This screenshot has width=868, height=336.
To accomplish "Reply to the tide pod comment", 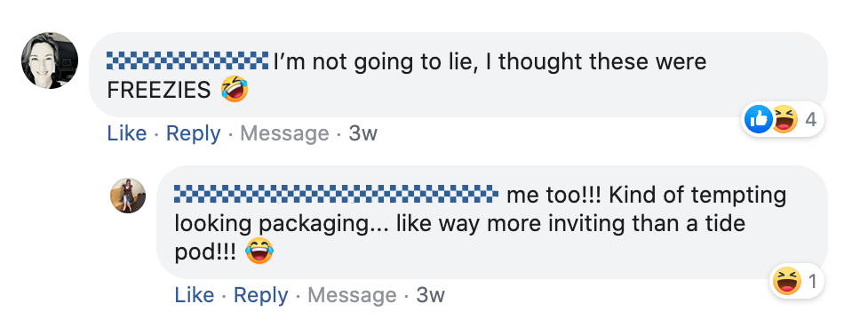I will click(260, 295).
